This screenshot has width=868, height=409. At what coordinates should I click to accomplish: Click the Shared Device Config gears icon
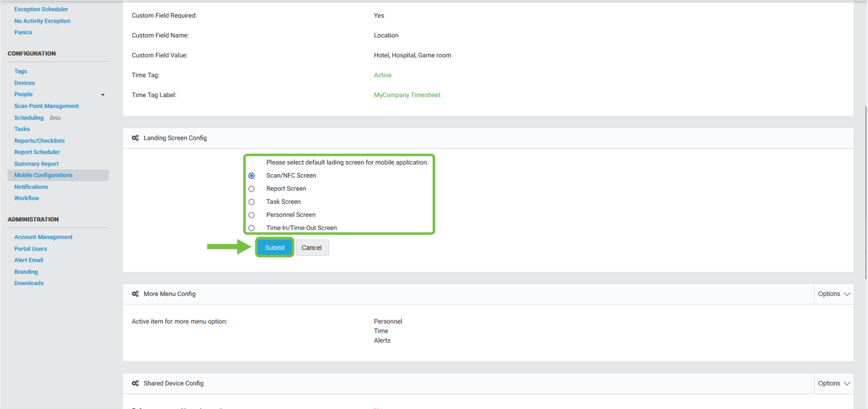pyautogui.click(x=135, y=383)
